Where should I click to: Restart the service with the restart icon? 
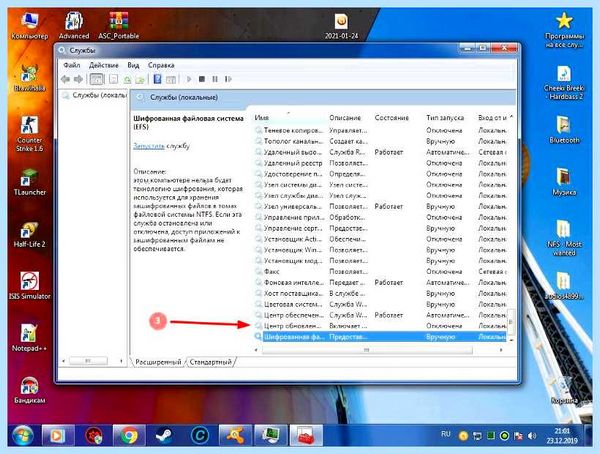tap(228, 79)
